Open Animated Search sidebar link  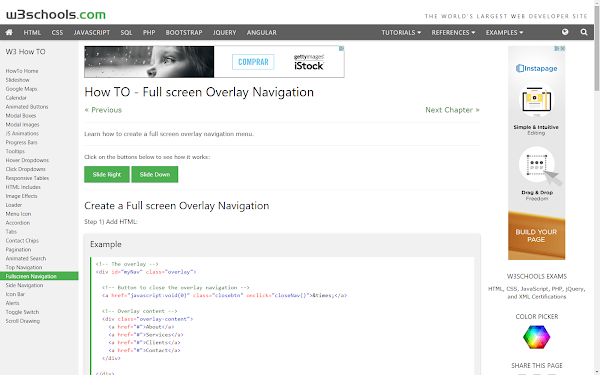pos(26,258)
